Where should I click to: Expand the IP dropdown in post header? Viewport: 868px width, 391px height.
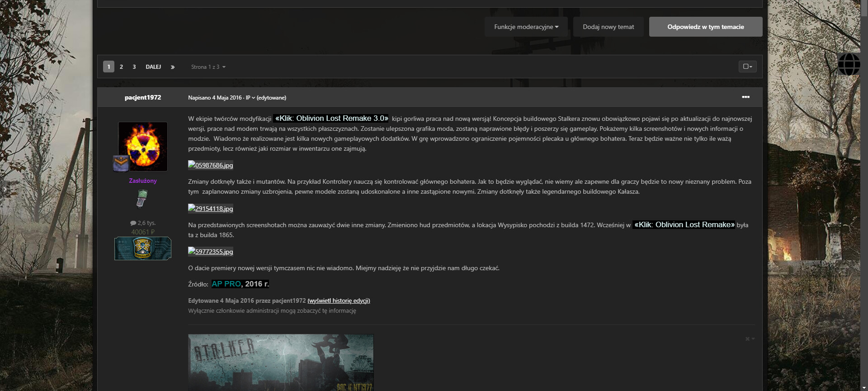click(250, 98)
